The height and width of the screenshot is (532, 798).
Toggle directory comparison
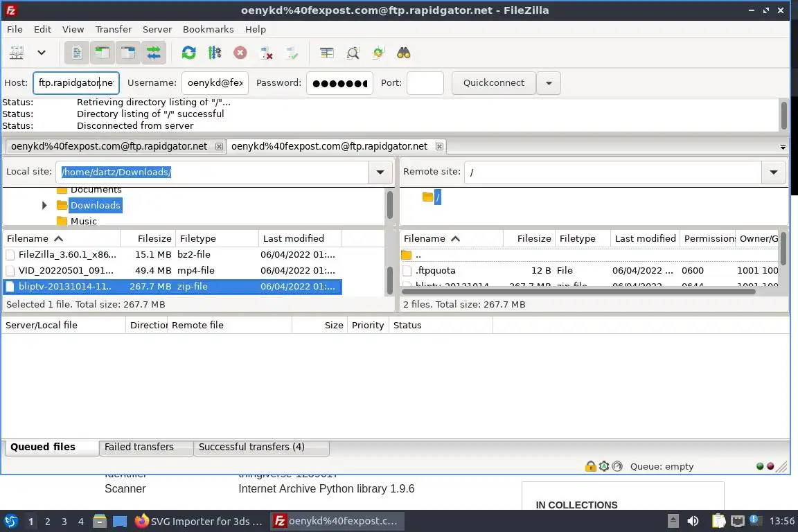click(353, 53)
